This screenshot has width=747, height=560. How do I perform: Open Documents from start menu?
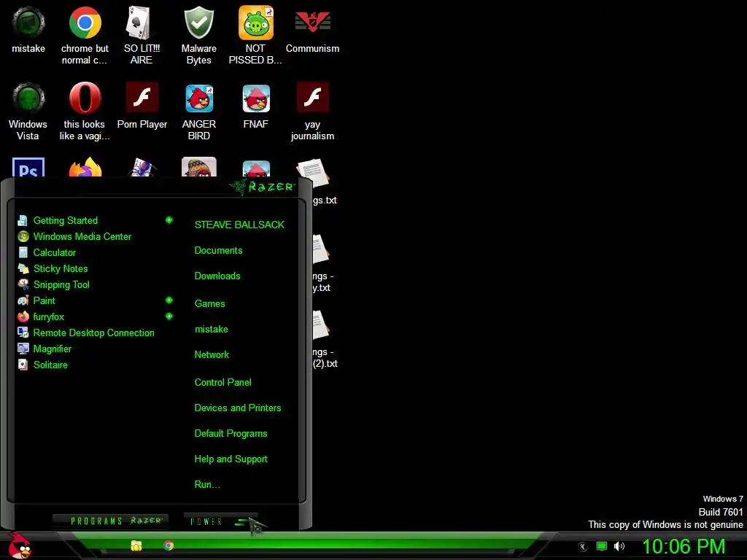pyautogui.click(x=218, y=251)
